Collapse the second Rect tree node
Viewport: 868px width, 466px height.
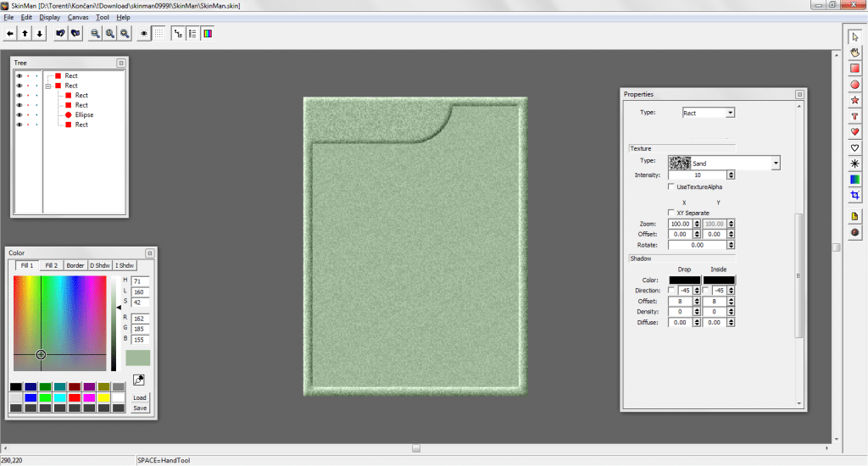pos(48,86)
